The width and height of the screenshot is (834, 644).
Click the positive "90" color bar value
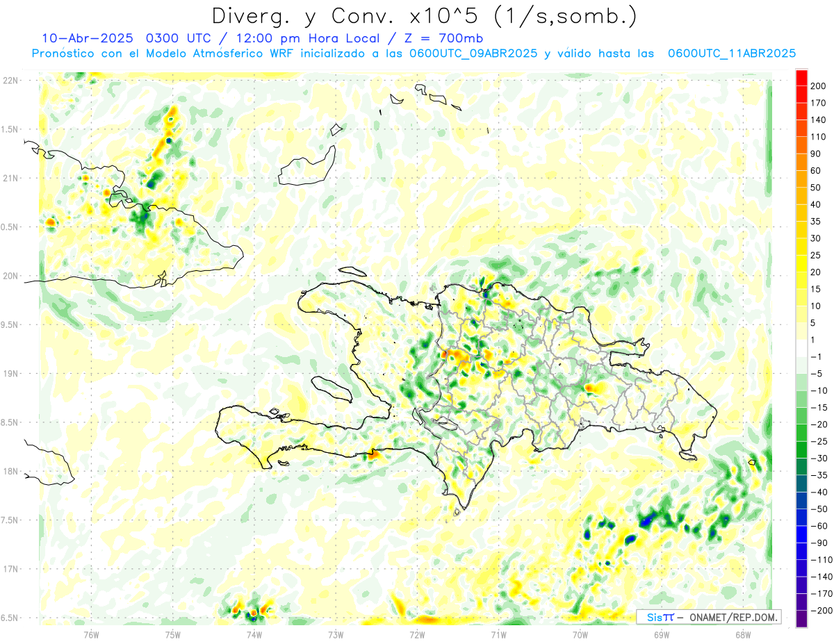pos(816,154)
